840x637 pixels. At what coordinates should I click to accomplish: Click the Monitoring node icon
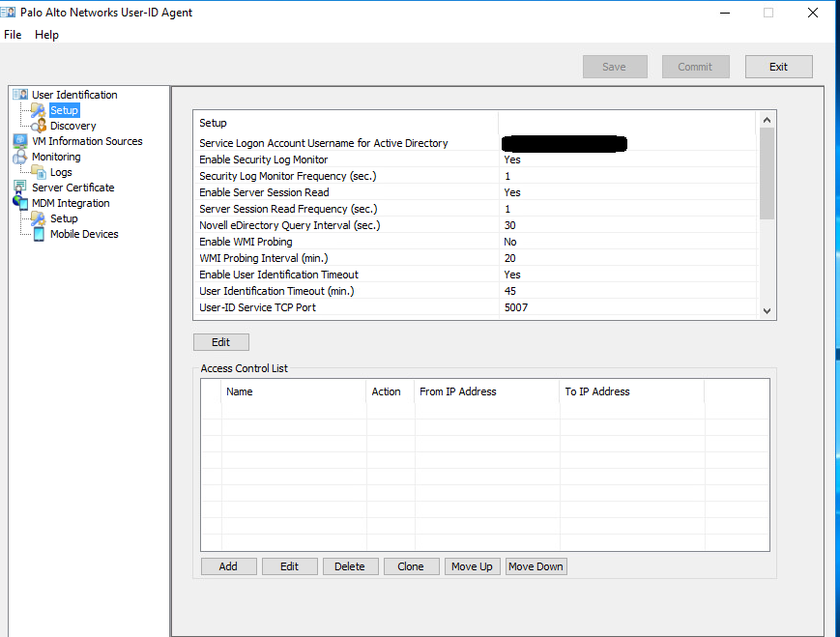[x=20, y=157]
